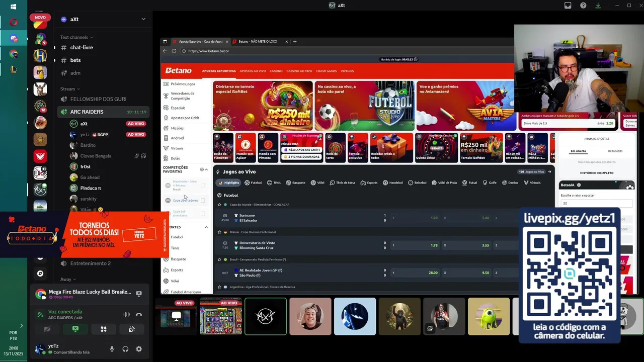Collapse the Stream channel category
The width and height of the screenshot is (644, 362).
click(70, 89)
